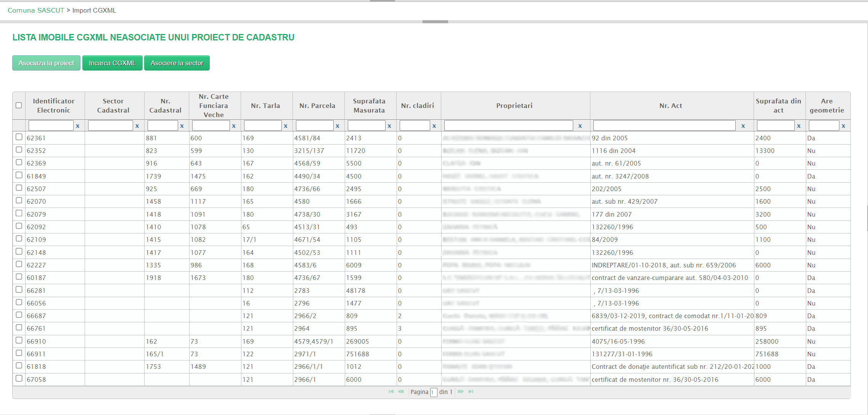Toggle the select-all checkbox in table header
This screenshot has height=415, width=868.
pyautogui.click(x=19, y=105)
